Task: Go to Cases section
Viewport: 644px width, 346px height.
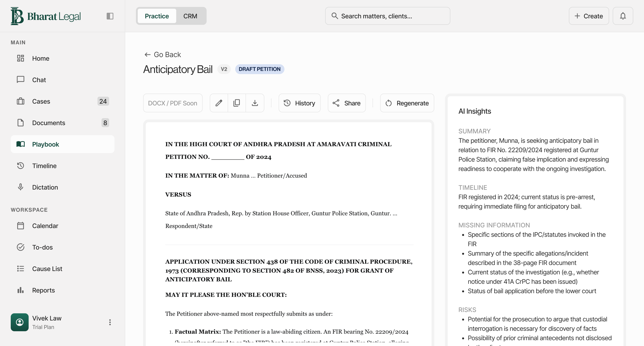Action: (x=63, y=101)
